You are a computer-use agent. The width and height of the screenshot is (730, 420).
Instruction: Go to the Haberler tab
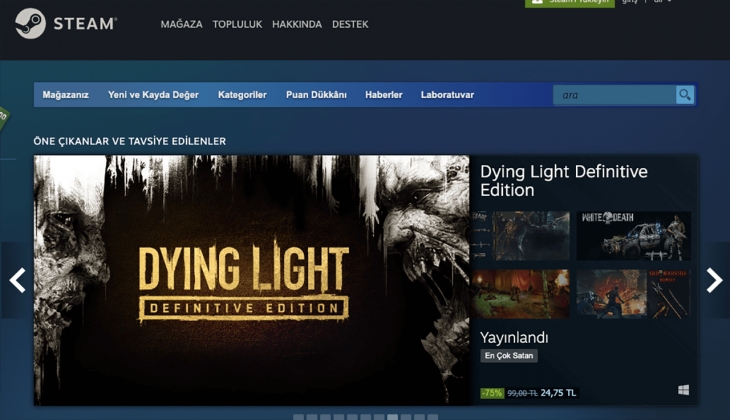pos(384,95)
